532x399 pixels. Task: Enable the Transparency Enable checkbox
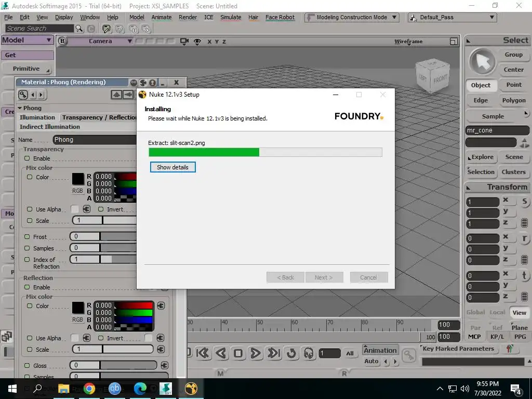[27, 158]
